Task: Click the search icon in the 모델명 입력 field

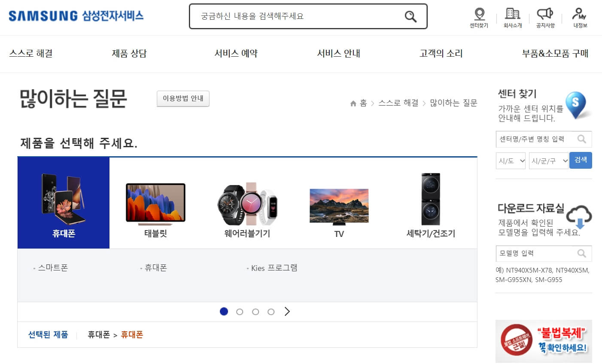Action: pos(582,253)
